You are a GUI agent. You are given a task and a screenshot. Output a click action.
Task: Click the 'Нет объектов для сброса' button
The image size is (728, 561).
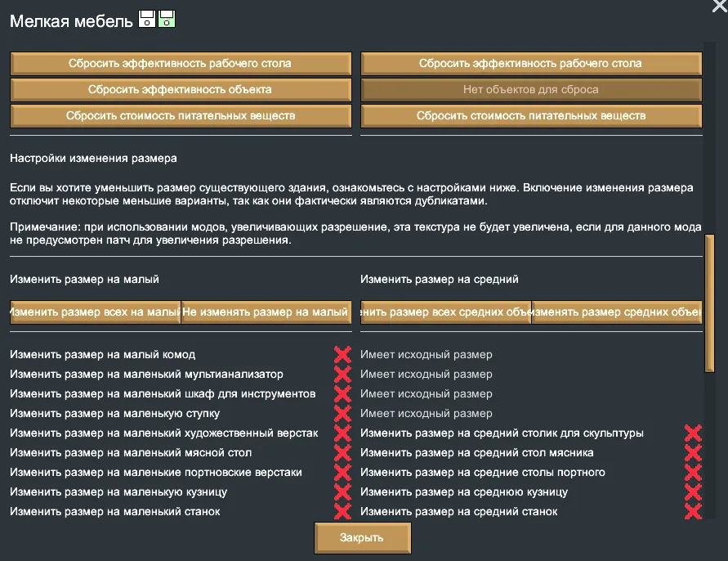(531, 90)
